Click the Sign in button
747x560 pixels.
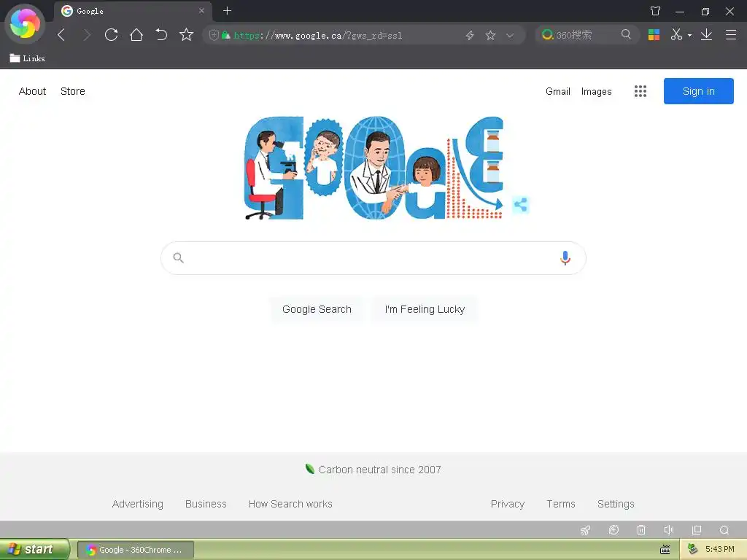click(698, 91)
